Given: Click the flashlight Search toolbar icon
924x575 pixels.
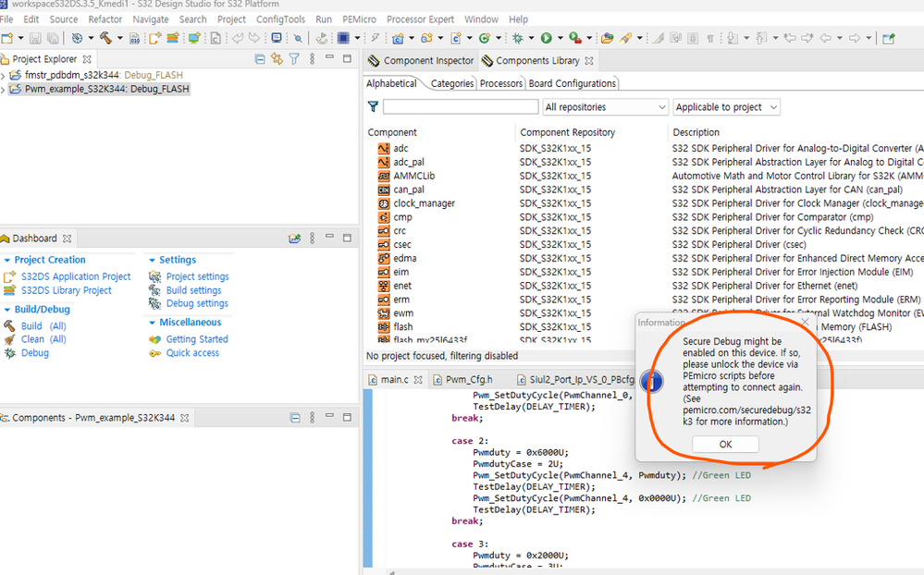Looking at the screenshot, I should [x=626, y=38].
